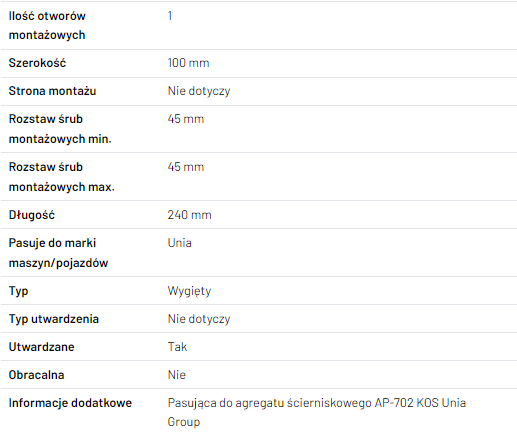The image size is (517, 439).
Task: Click the 'Informacje dodatkowe' label
Action: click(x=70, y=403)
